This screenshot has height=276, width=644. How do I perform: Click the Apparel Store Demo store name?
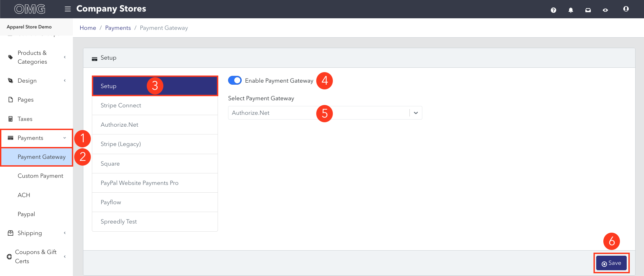point(29,27)
